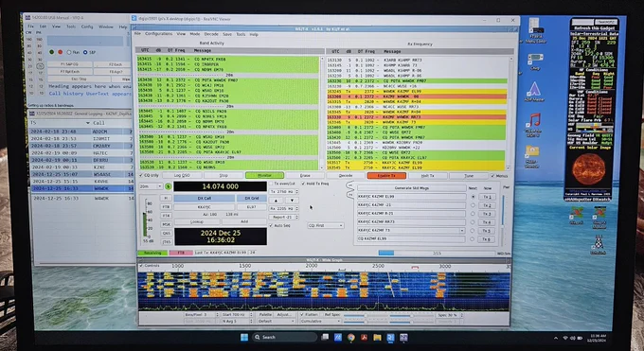Select JT65 mode button
The height and width of the screenshot is (351, 644).
point(166,242)
